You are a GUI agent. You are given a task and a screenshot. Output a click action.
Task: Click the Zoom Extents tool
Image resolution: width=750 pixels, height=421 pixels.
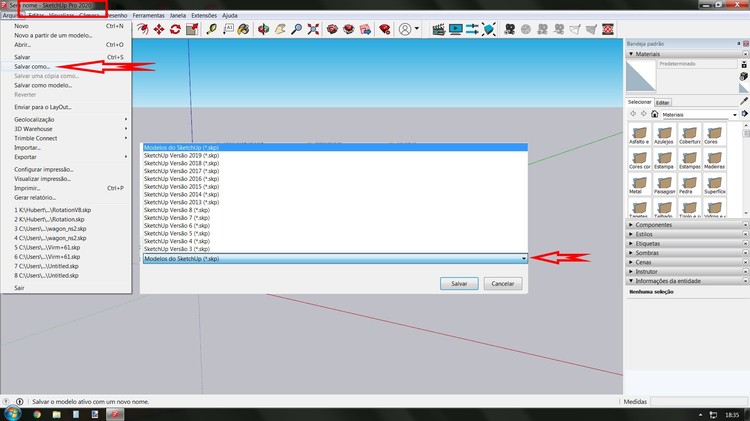tap(313, 30)
